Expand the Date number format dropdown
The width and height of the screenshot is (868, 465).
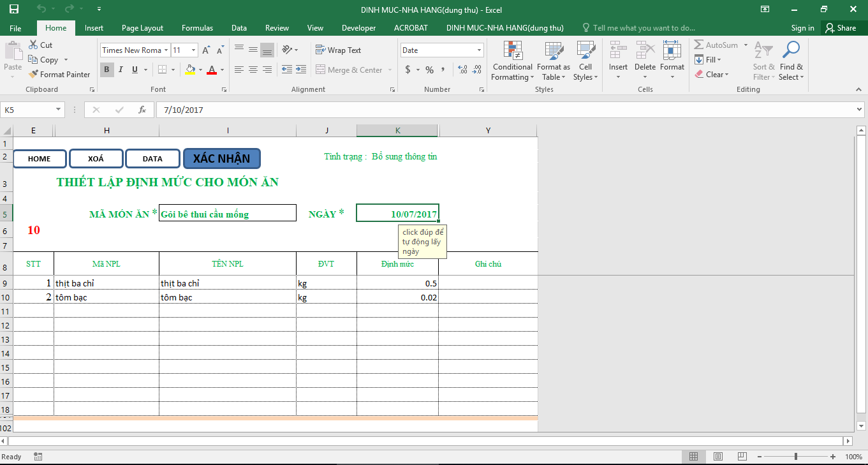[x=480, y=50]
